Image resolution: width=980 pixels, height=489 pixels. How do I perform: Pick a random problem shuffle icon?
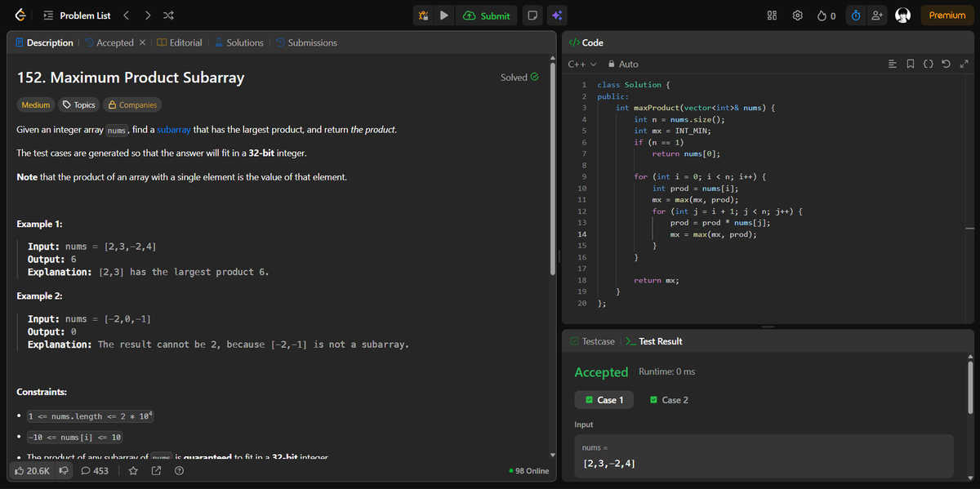[167, 16]
